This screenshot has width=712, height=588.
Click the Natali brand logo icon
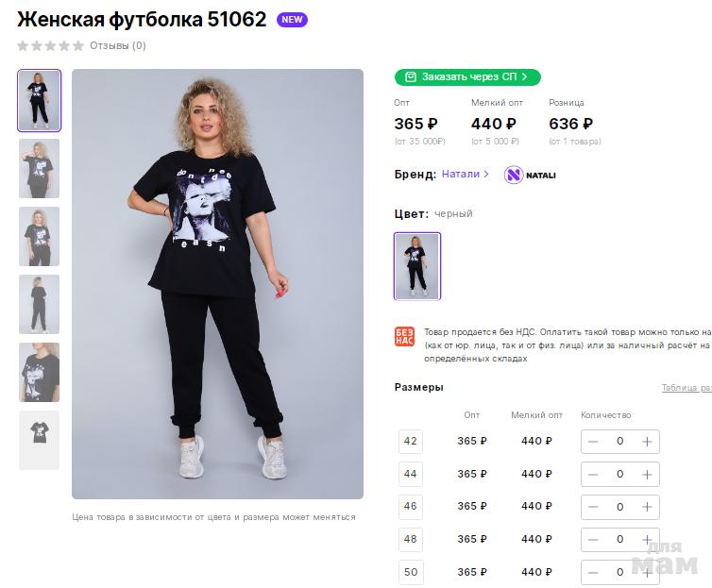point(514,175)
